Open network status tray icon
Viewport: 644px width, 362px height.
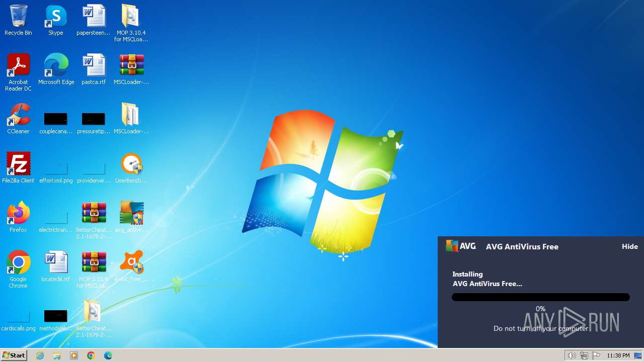pos(584,355)
